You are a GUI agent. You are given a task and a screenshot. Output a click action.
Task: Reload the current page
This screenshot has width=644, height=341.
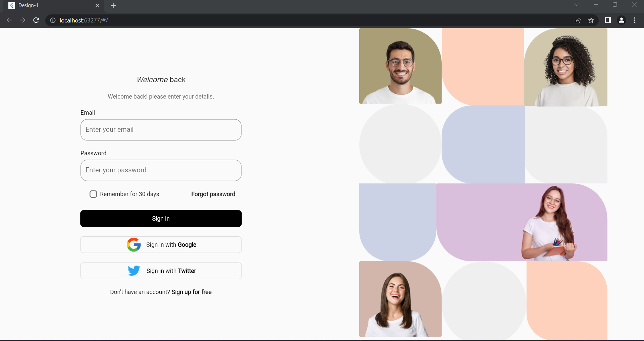36,20
